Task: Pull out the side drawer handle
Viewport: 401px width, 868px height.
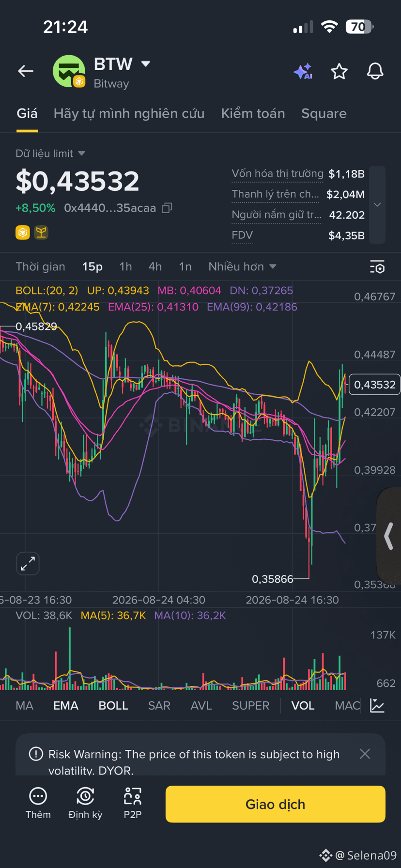Action: 388,536
